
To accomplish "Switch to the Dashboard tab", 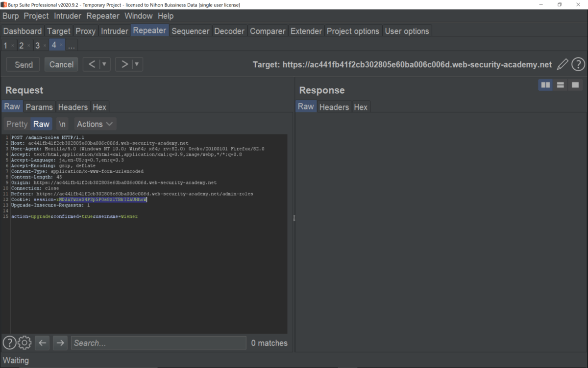I will pos(23,31).
